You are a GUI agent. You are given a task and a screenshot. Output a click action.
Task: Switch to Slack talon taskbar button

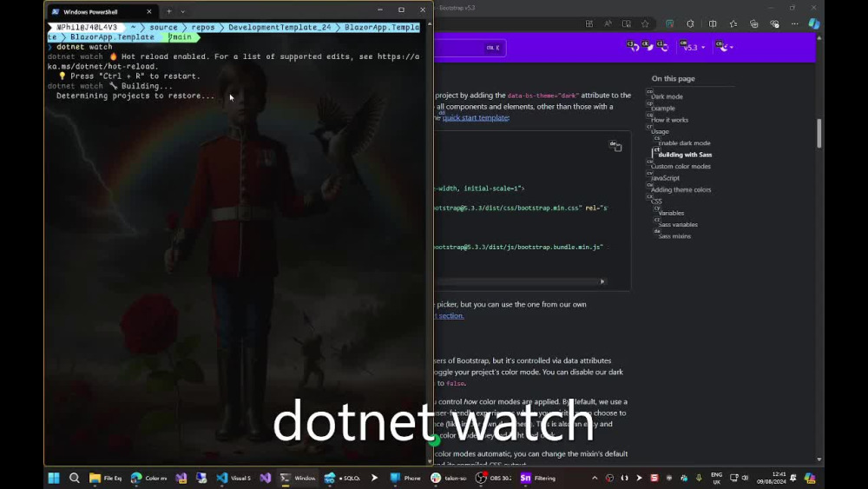(x=449, y=478)
